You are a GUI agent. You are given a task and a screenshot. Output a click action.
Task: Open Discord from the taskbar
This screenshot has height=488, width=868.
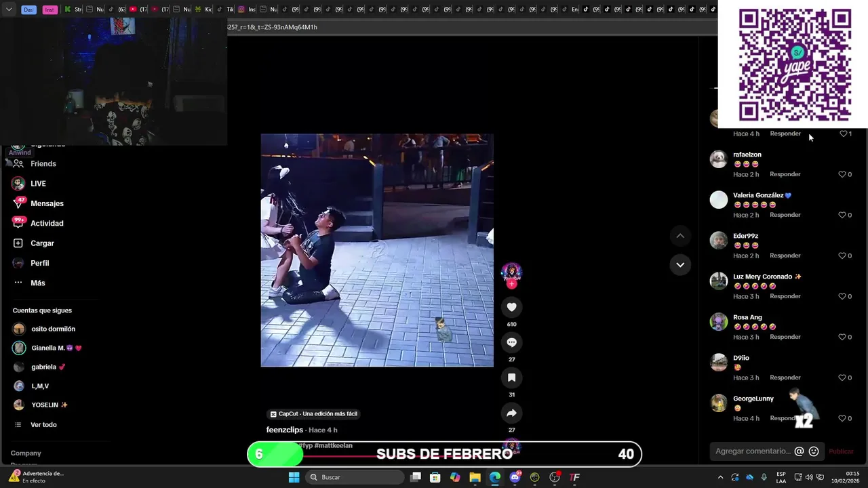pos(515,477)
